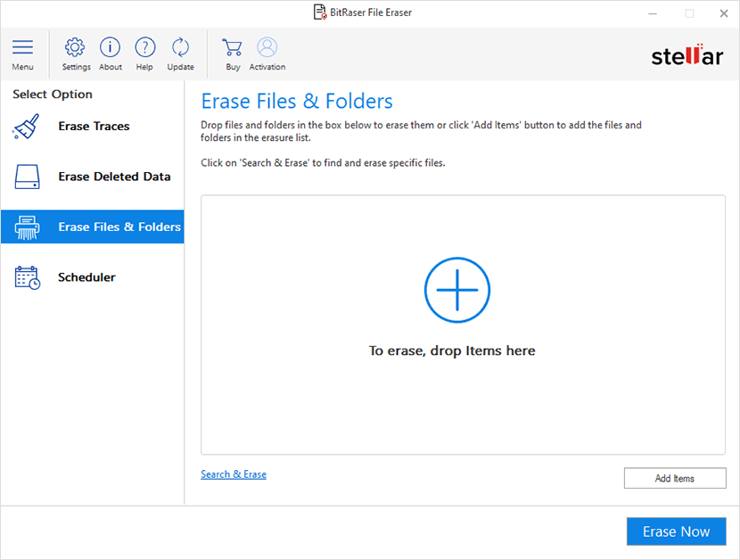Screen dimensions: 740x560
Task: Click the Search & Erase link
Action: tap(233, 474)
